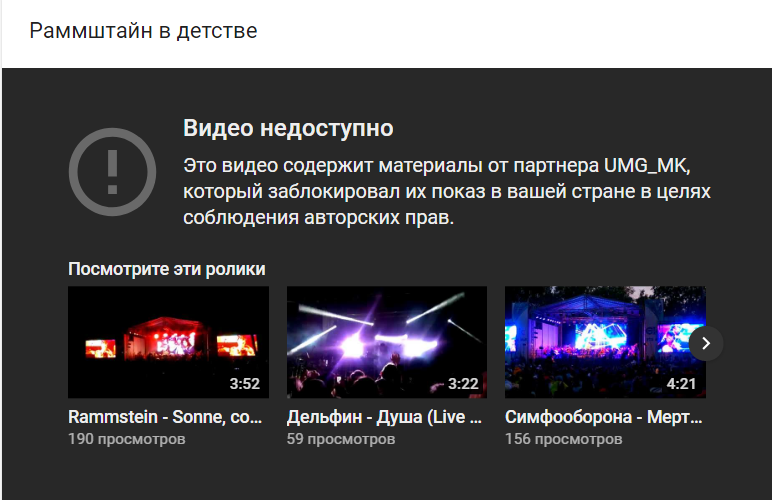Click the UMG_MK partner name in message
The width and height of the screenshot is (772, 500).
click(x=645, y=166)
